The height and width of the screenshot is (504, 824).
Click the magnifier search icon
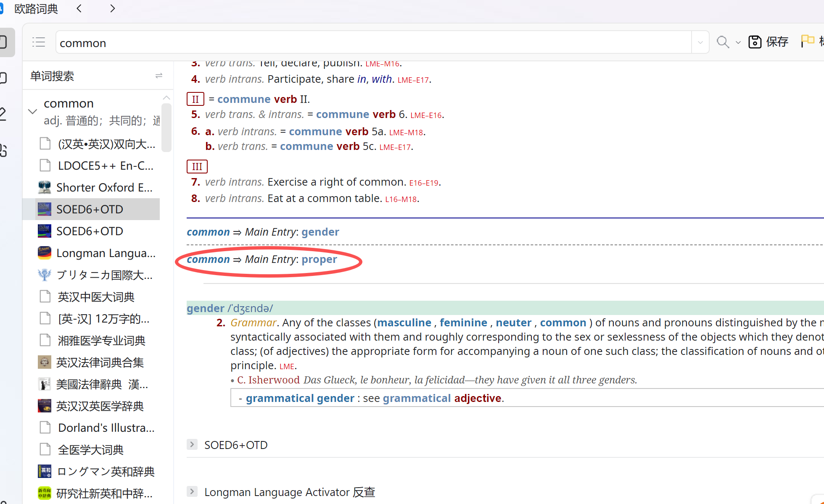[x=723, y=42]
